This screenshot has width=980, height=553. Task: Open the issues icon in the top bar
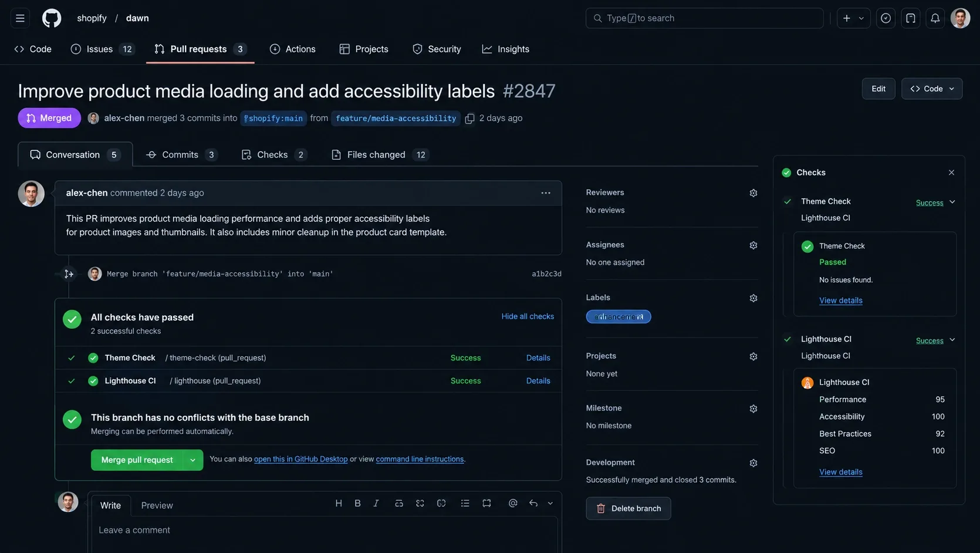click(x=886, y=18)
